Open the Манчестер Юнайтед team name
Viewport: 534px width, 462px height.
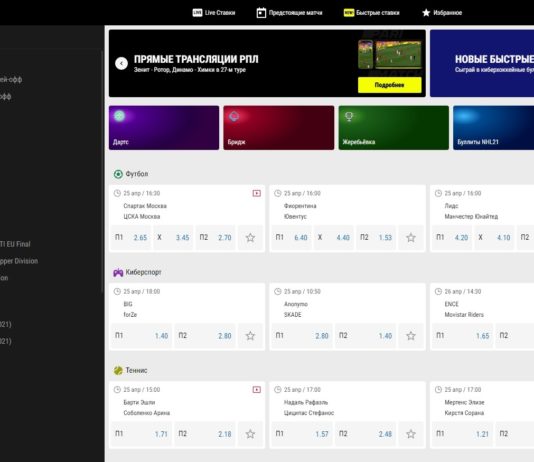click(471, 217)
